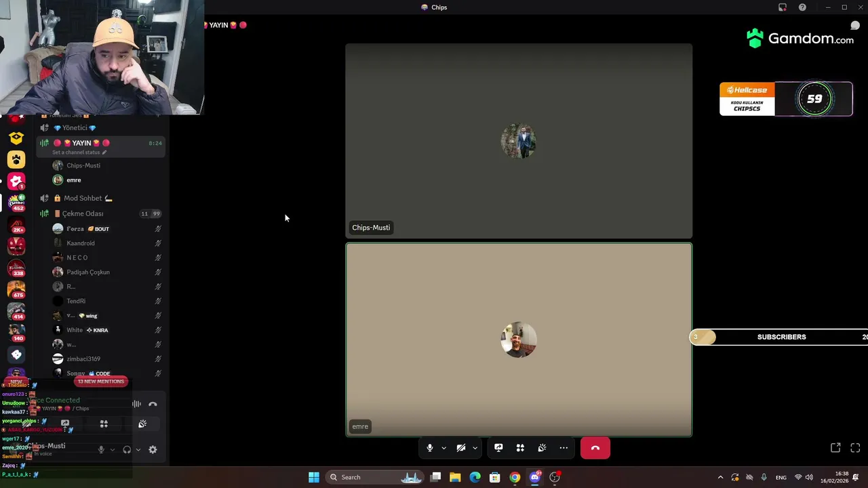The image size is (868, 488).
Task: Open ENG language switcher in tray
Action: [x=781, y=477]
